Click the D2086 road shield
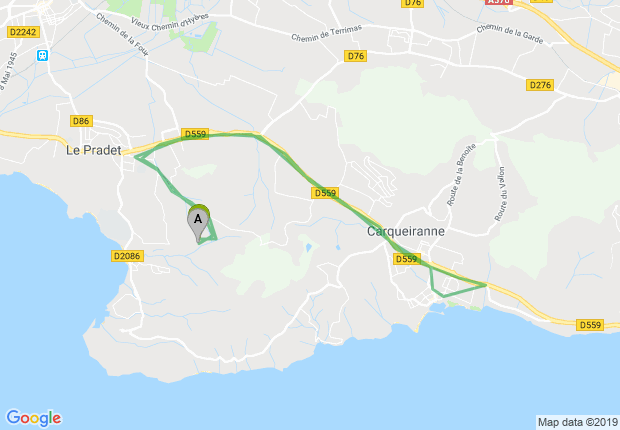The width and height of the screenshot is (620, 430). click(x=127, y=256)
